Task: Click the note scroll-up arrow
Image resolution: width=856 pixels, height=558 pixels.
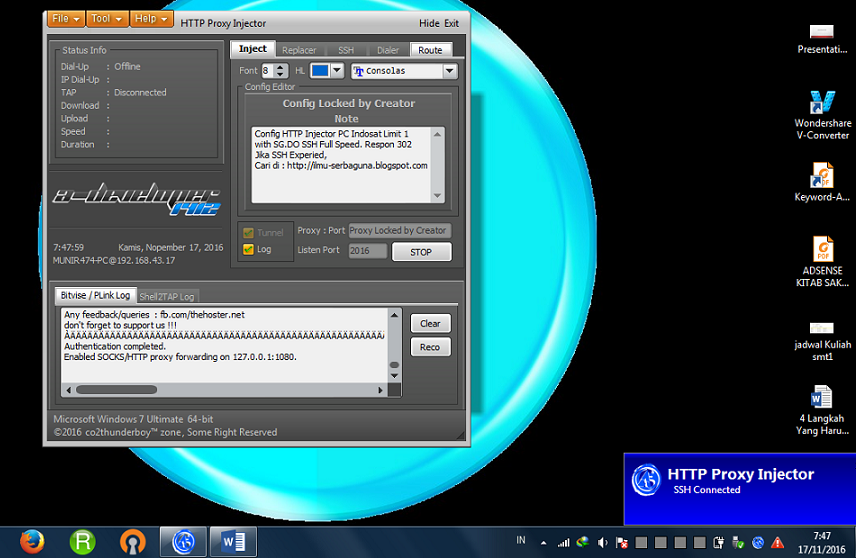Action: [437, 134]
